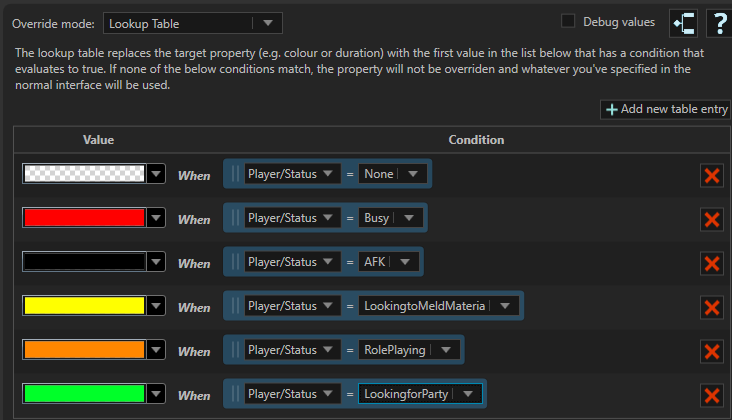Open the help question mark icon

pyautogui.click(x=718, y=23)
